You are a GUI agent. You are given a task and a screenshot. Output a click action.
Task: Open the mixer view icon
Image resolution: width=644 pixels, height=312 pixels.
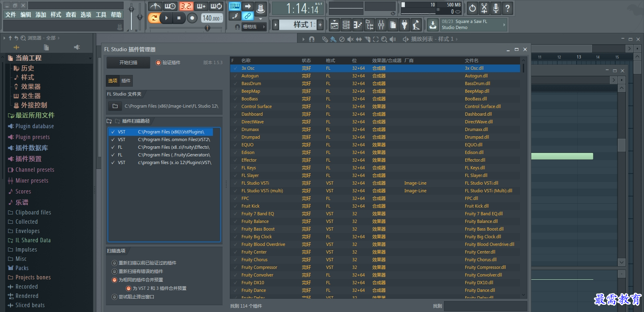coord(381,25)
